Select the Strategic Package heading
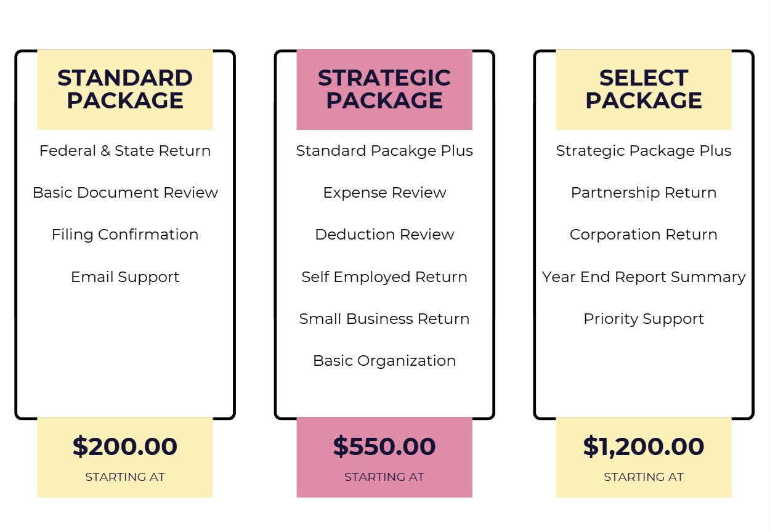Viewport: 770px width, 532px height. (384, 89)
